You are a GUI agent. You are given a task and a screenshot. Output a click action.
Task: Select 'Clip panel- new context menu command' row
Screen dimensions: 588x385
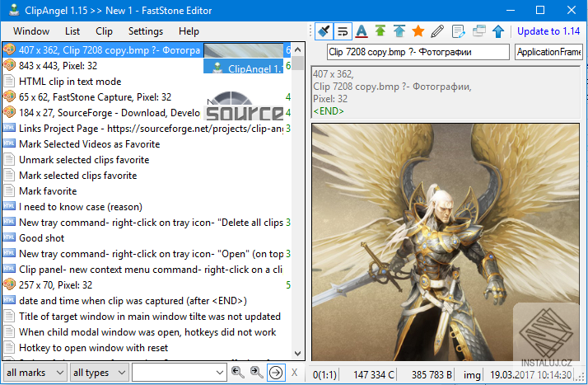[147, 270]
